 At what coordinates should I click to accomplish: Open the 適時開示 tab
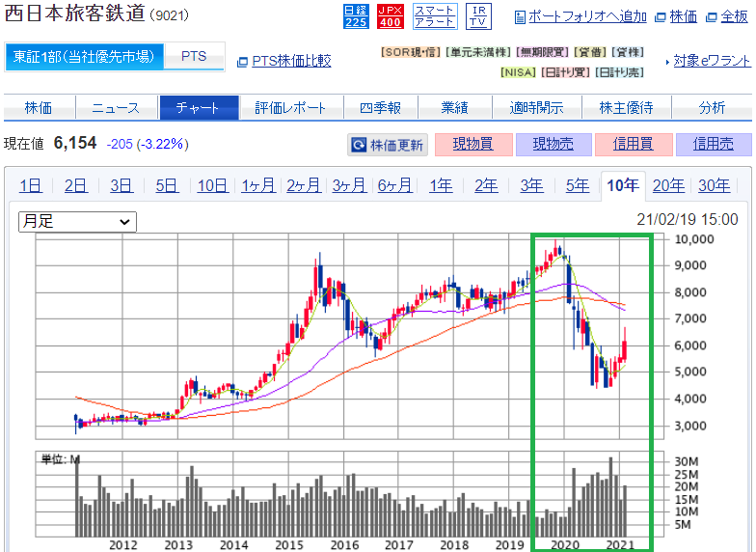pos(536,108)
